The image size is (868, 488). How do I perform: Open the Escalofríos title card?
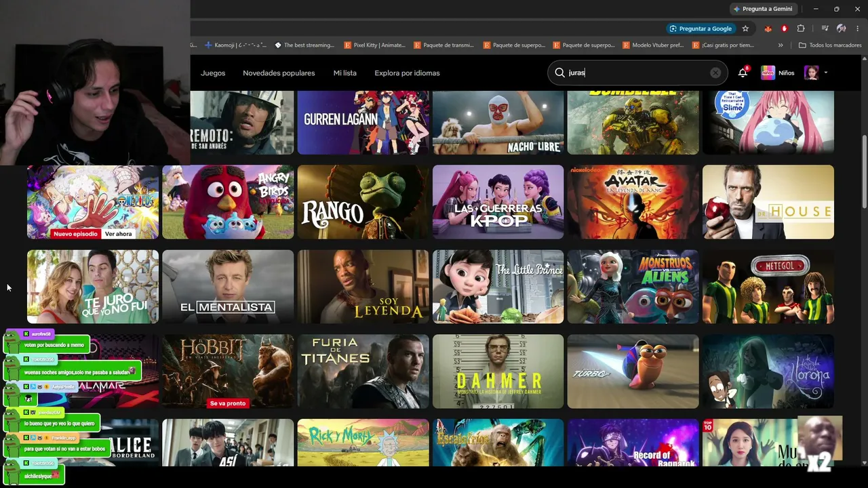click(x=498, y=443)
